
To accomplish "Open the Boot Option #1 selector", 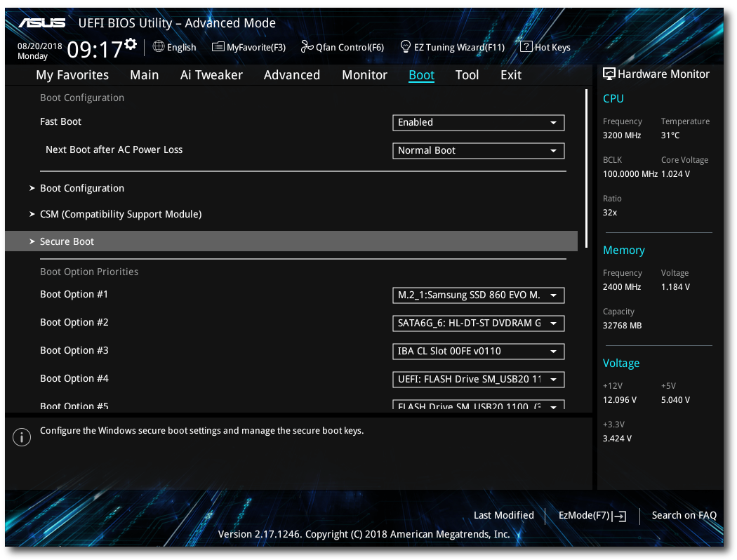I will click(478, 295).
